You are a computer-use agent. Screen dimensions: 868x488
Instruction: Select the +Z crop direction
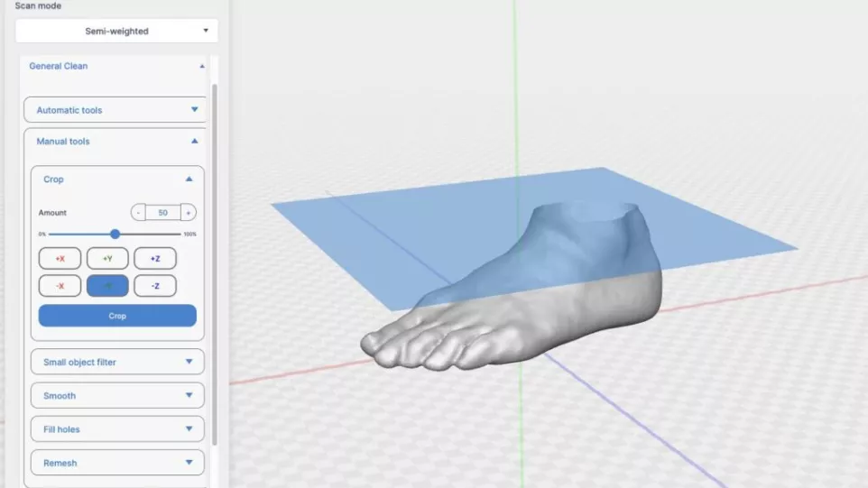coord(155,258)
